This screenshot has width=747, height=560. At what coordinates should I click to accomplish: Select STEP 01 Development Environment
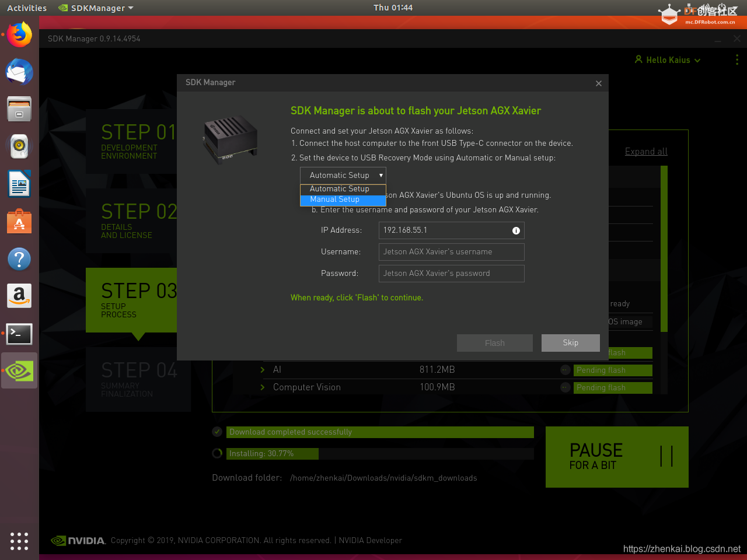point(131,141)
